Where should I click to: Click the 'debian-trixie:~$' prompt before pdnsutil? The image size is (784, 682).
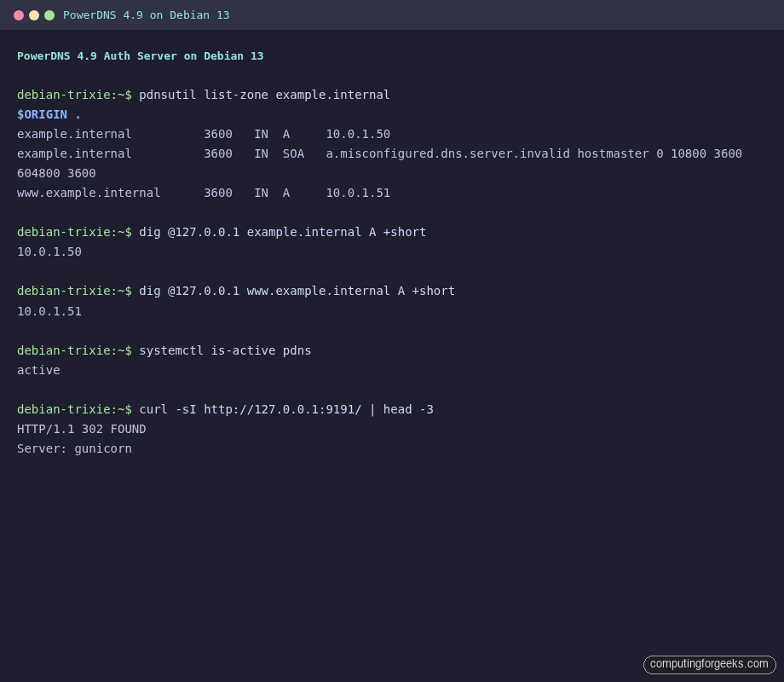point(74,95)
